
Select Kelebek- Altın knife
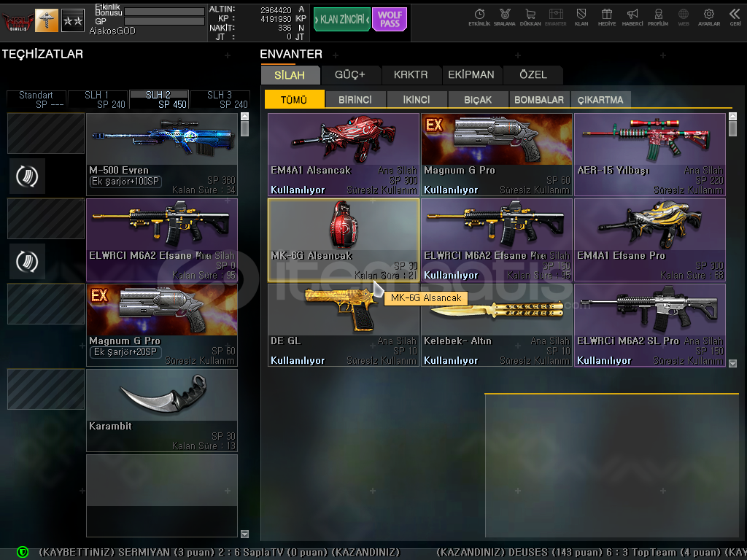coord(497,325)
